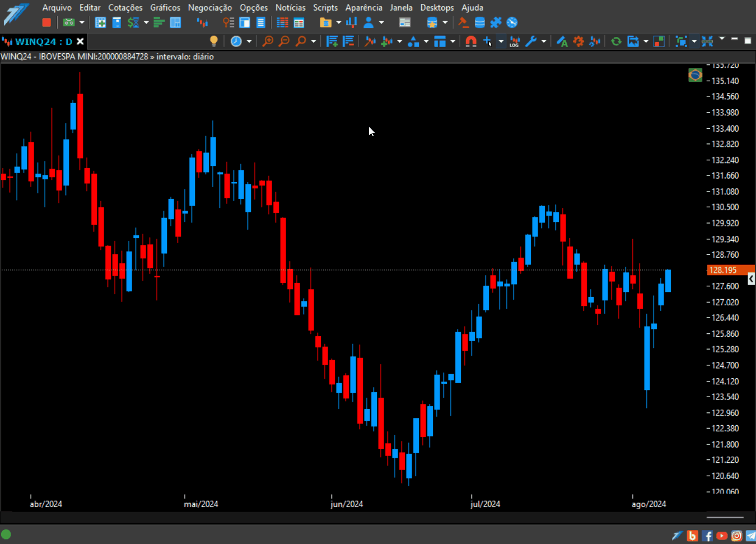
Task: Open the Negociação menu
Action: click(210, 7)
